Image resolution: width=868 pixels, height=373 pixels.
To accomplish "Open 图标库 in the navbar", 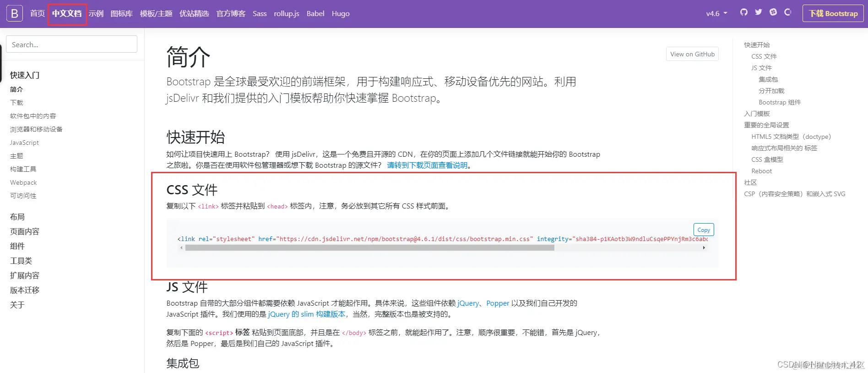I will (122, 14).
